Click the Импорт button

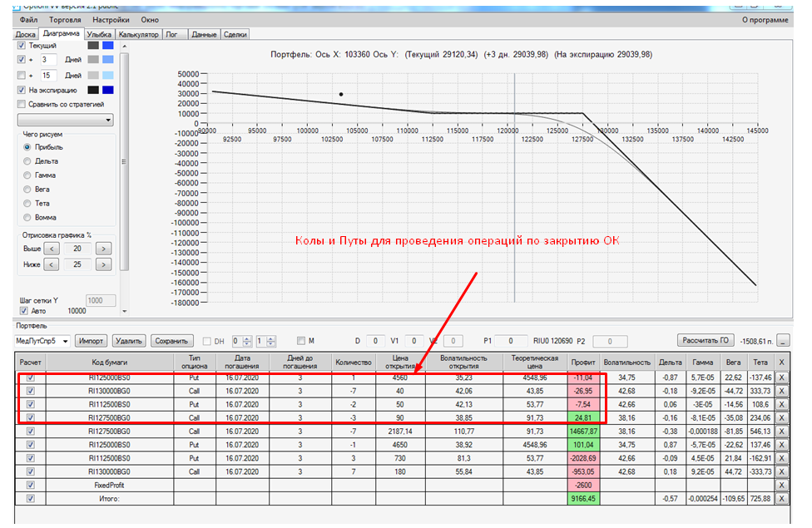tap(92, 341)
